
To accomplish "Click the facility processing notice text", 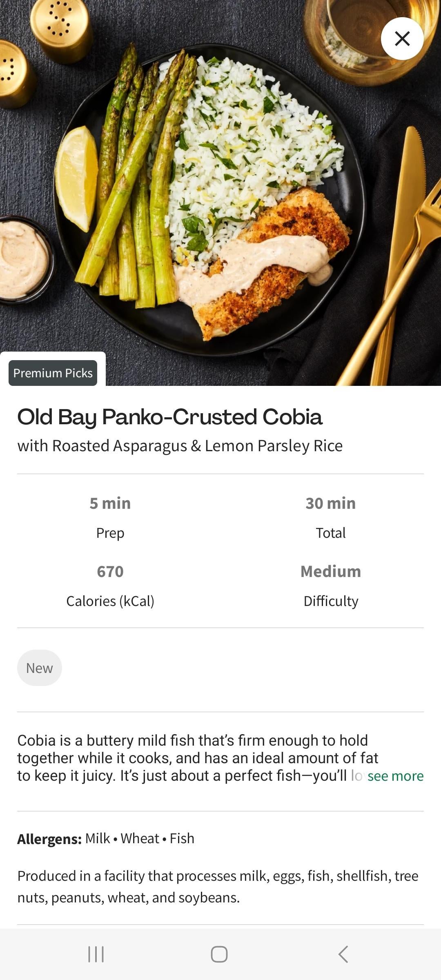I will click(x=218, y=886).
